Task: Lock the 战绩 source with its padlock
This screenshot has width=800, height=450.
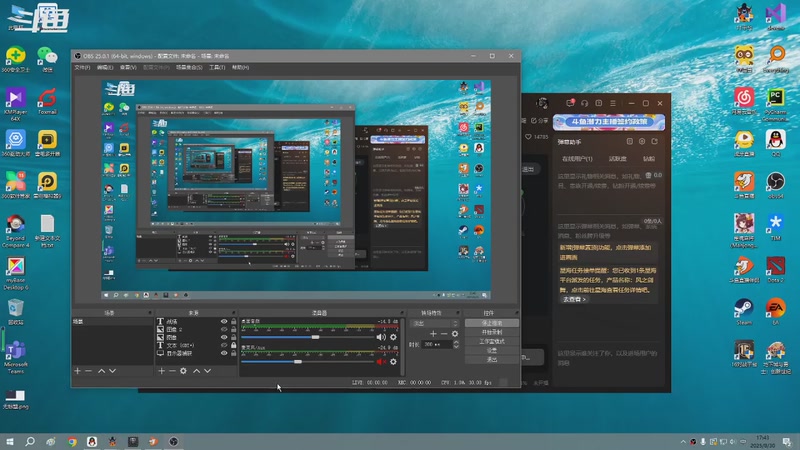Action: click(x=234, y=321)
